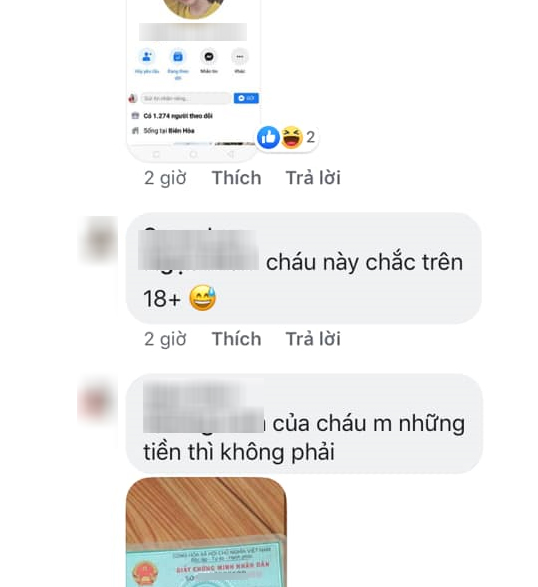Open the profile screenshot image attachment
538x587 pixels.
[x=193, y=80]
